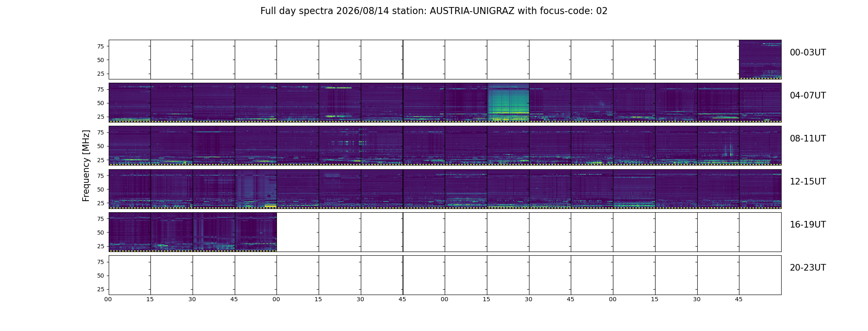Click the 08-11UT row label

point(808,139)
